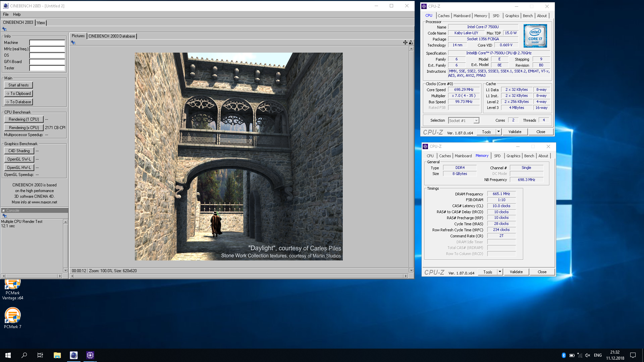The image size is (644, 362).
Task: Click the Bluetooth tray icon
Action: (563, 355)
